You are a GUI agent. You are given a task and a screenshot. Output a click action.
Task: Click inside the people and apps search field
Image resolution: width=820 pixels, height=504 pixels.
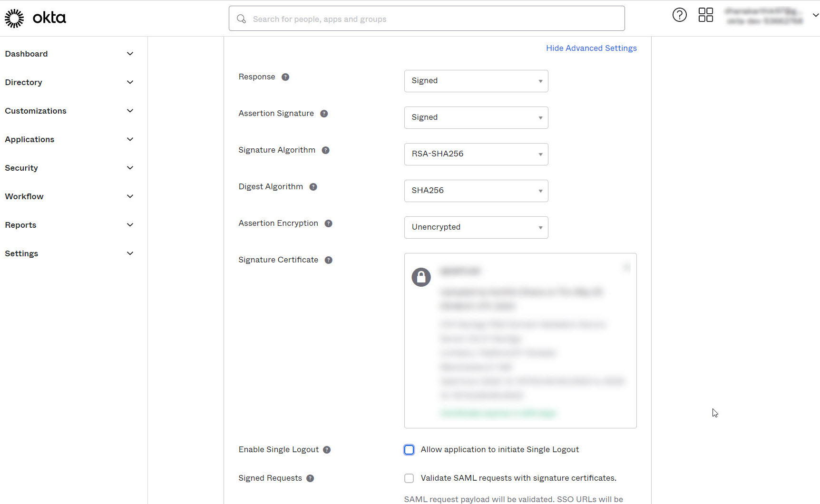click(x=427, y=18)
